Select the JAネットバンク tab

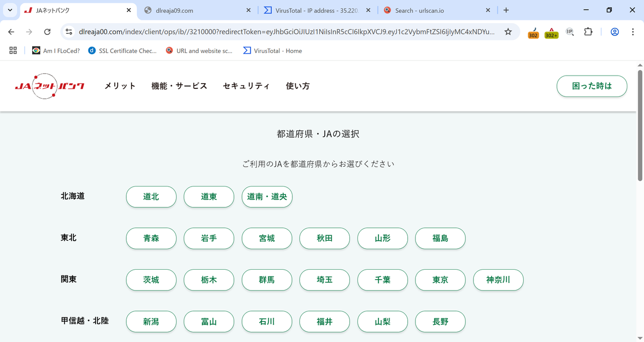tap(78, 10)
